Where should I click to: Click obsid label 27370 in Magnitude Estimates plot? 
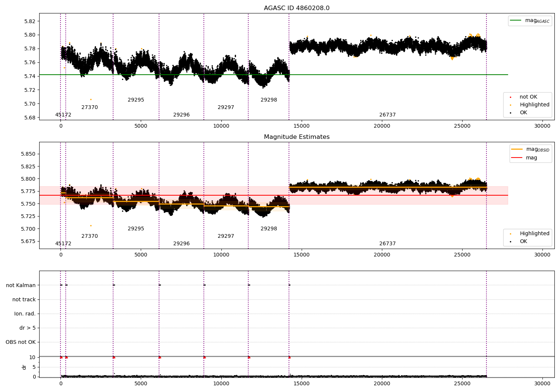(x=90, y=236)
